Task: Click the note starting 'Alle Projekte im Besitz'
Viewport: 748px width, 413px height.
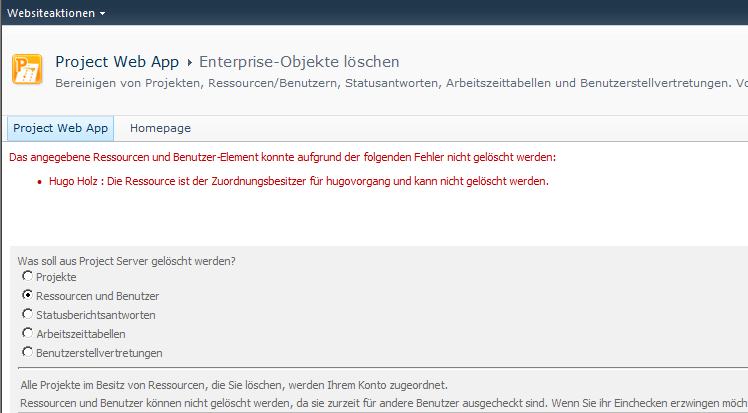Action: point(234,385)
